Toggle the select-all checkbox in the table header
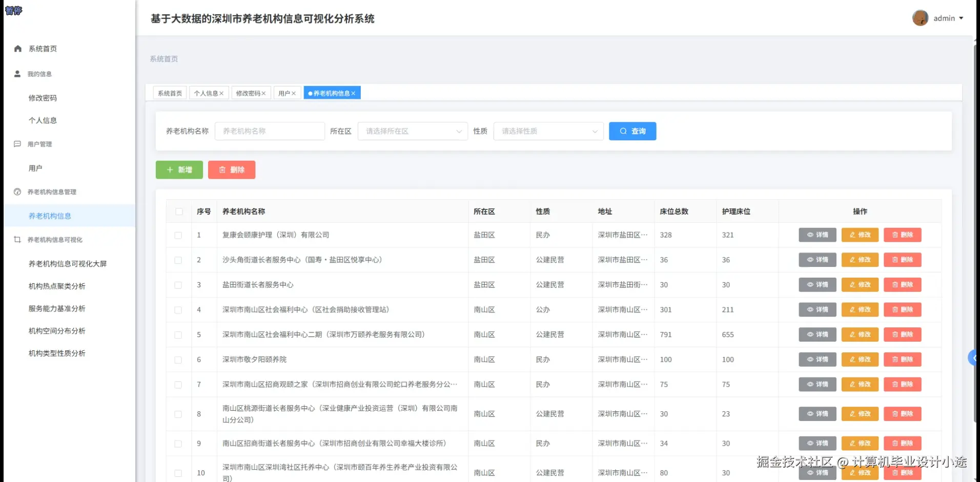 178,211
